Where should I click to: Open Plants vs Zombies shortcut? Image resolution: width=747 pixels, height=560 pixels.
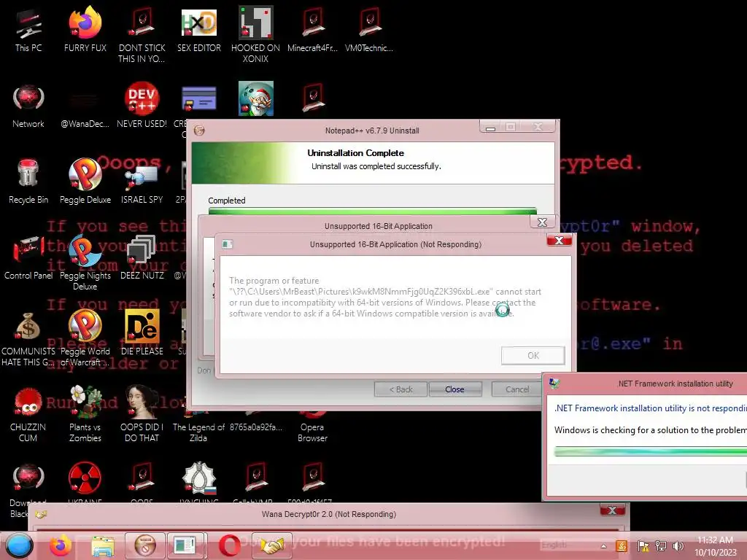85,414
